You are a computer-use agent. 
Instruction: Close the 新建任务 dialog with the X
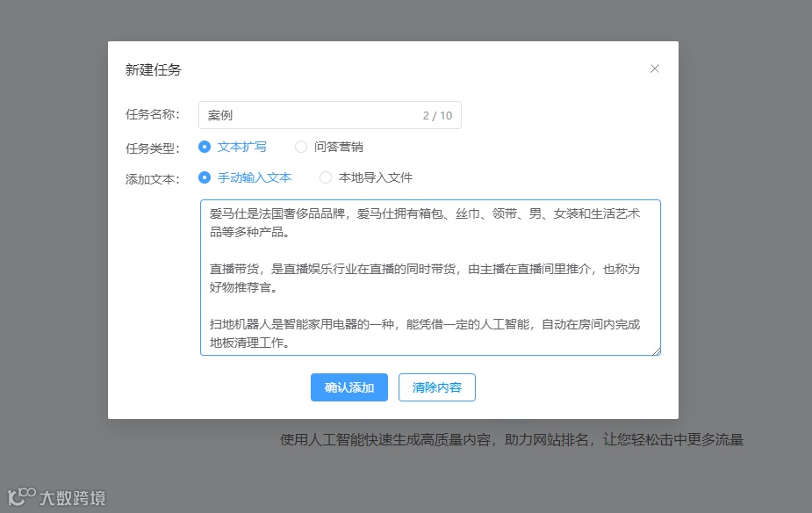[x=655, y=69]
